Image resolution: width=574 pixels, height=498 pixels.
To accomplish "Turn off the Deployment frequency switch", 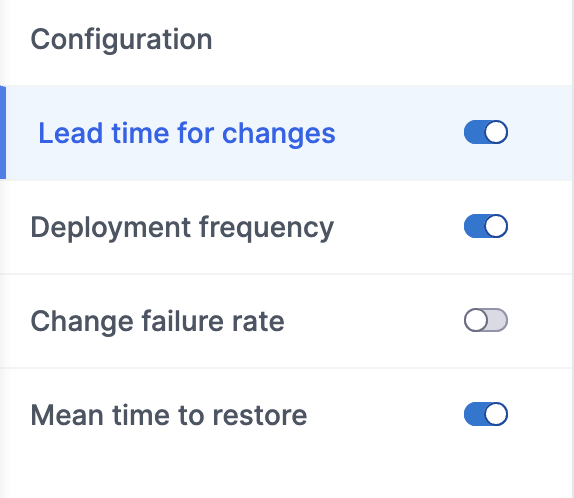I will (x=486, y=226).
